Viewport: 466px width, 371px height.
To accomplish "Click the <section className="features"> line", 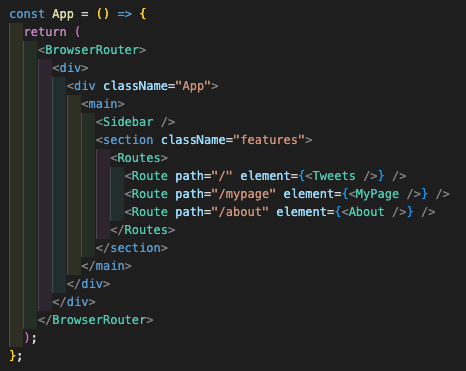I will point(204,140).
